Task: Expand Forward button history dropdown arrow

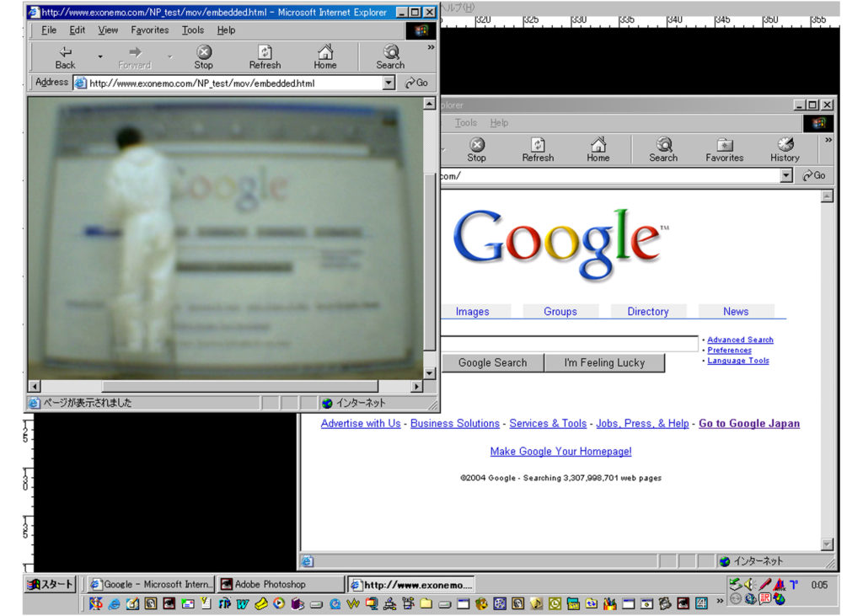Action: point(170,56)
